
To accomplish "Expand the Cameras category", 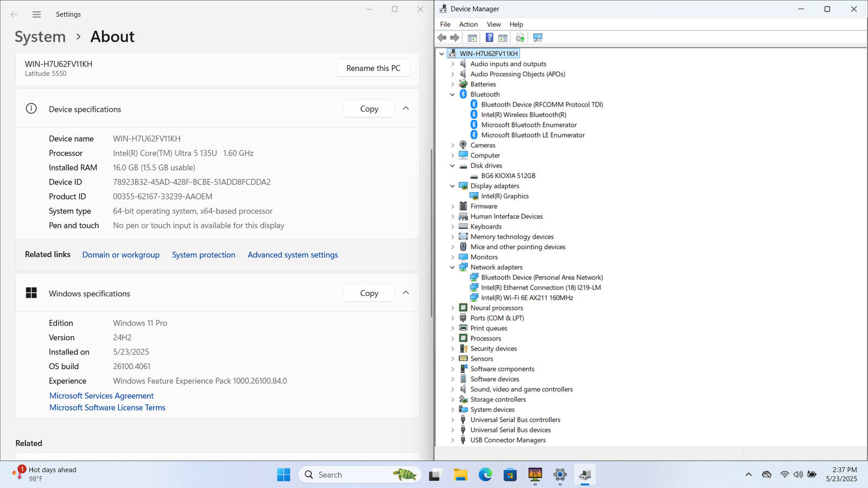I will click(452, 145).
